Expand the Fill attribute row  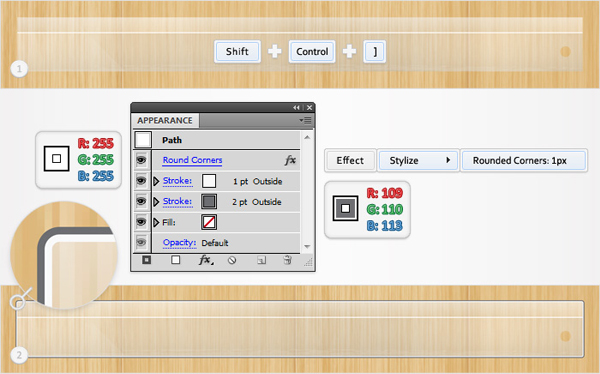point(156,222)
